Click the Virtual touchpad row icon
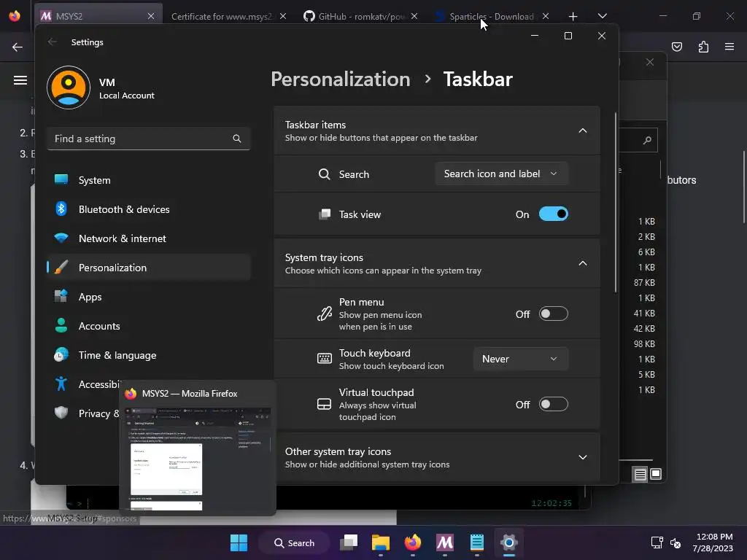 [325, 404]
